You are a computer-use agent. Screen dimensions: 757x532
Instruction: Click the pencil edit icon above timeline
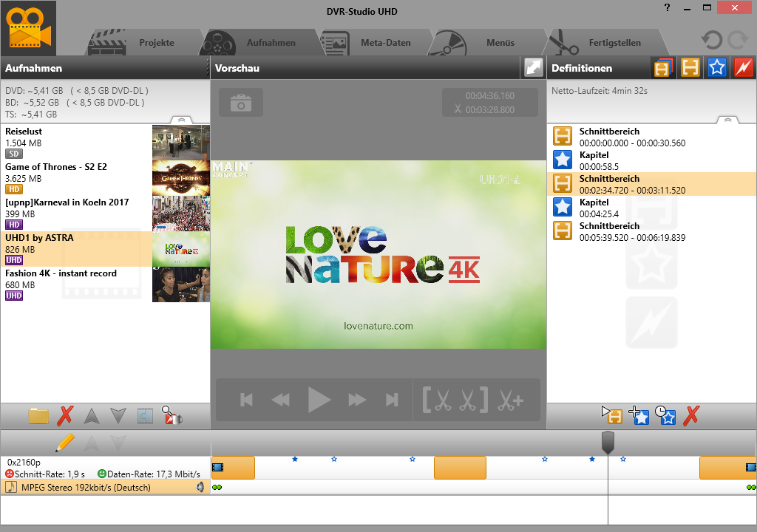[65, 443]
